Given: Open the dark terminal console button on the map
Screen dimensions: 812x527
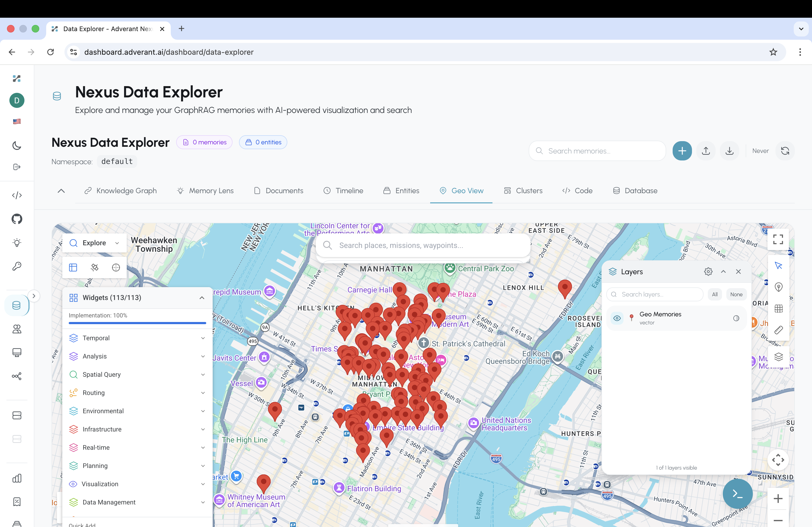Looking at the screenshot, I should [737, 494].
